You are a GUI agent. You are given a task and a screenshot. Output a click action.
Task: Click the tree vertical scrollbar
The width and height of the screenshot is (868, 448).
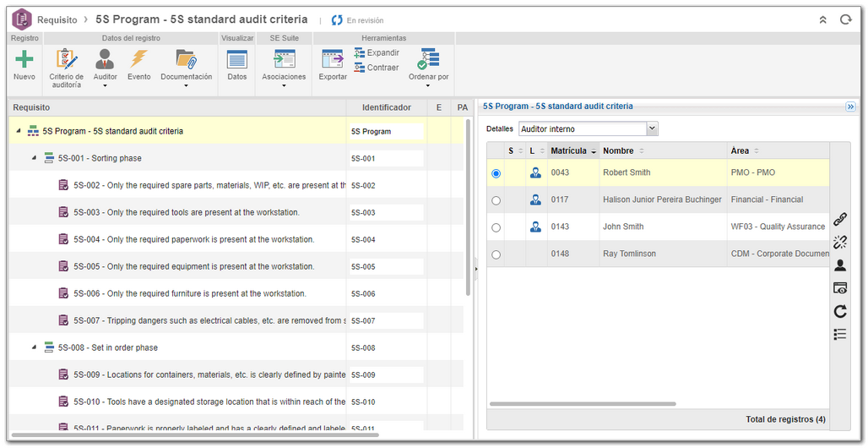(469, 208)
